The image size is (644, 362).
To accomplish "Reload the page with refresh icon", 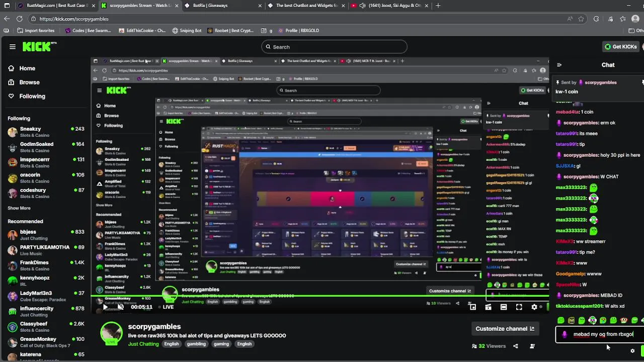I will (x=19, y=19).
